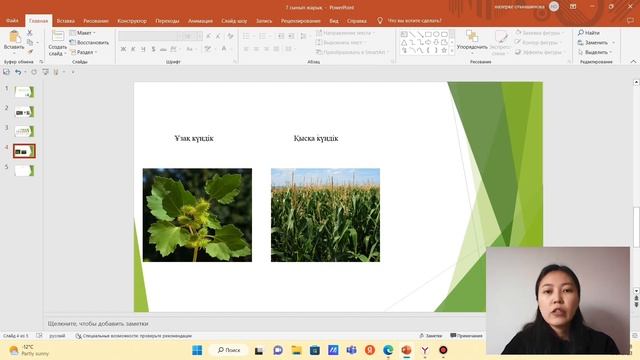This screenshot has height=360, width=640.
Task: Click the Arrange (Упорядочить) icon
Action: point(472,36)
